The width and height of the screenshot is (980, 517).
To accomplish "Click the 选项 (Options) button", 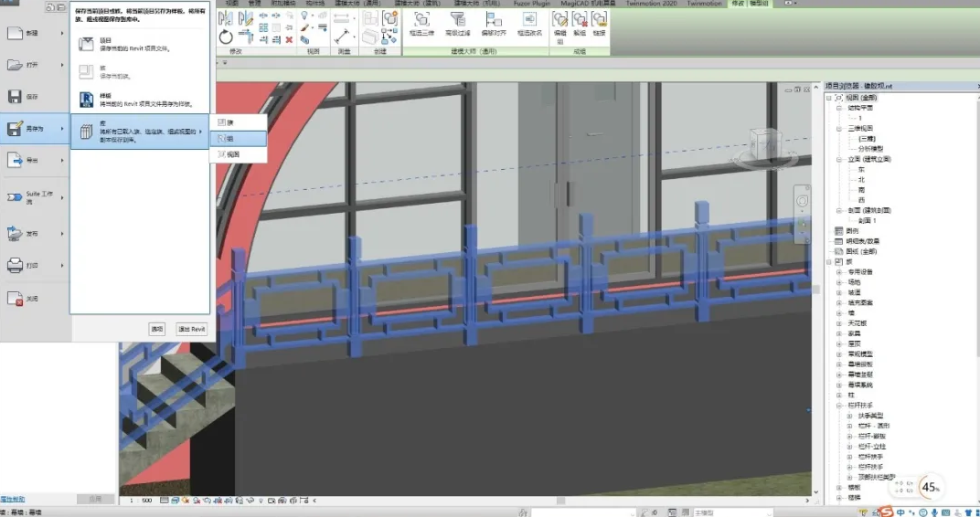I will point(156,329).
